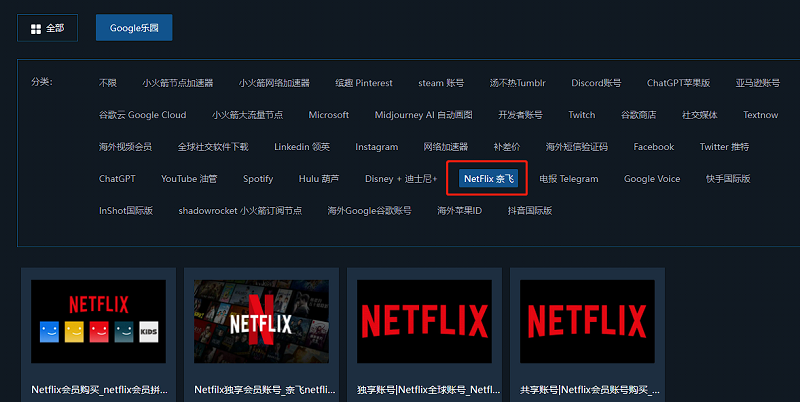
Task: Open 小火箭大流量节点 category
Action: [247, 115]
